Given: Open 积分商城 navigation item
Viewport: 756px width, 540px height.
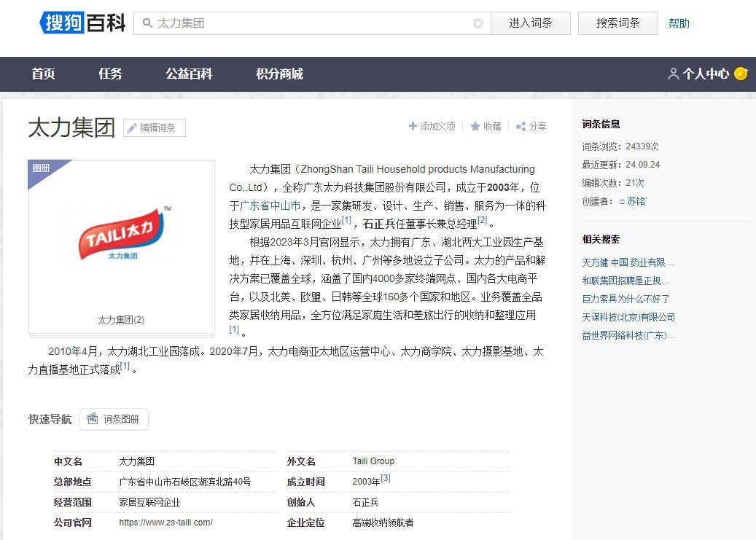Looking at the screenshot, I should (x=279, y=74).
